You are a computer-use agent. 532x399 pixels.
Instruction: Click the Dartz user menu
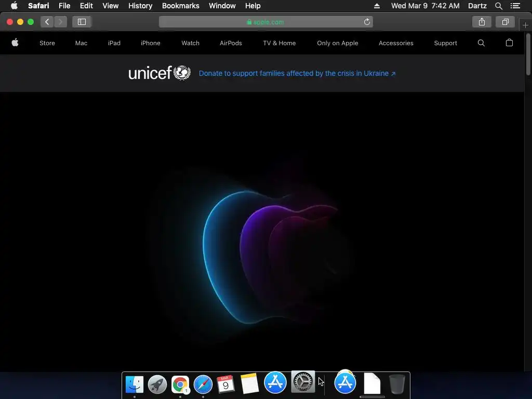coord(477,6)
